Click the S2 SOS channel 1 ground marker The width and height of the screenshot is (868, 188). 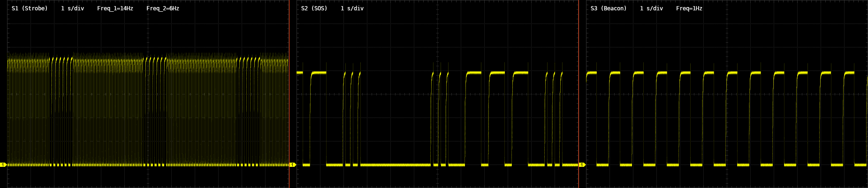point(292,165)
